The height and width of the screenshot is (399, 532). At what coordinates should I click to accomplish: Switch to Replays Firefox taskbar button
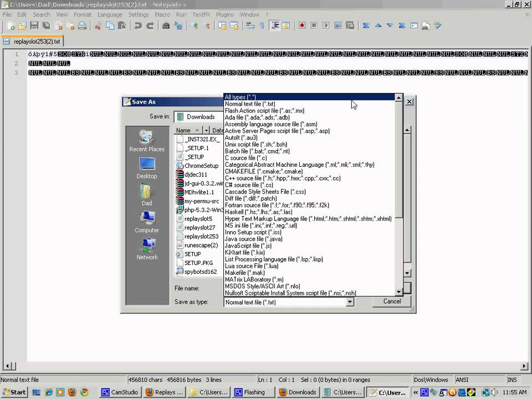pos(165,392)
